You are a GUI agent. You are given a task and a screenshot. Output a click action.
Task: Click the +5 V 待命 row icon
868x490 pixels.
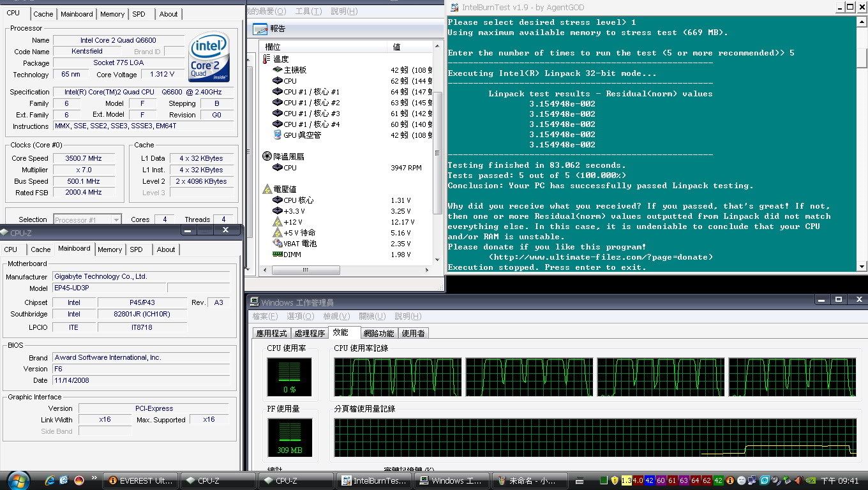[278, 233]
